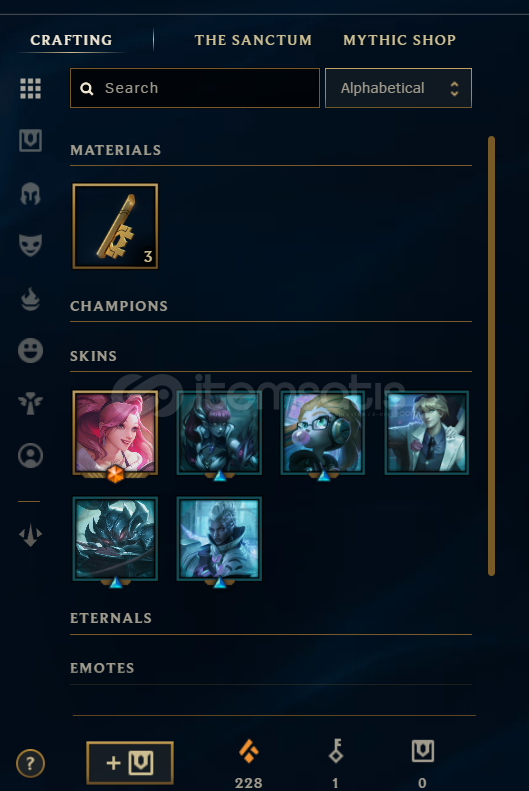Viewport: 529px width, 791px height.
Task: Open the Alphabetical sort dropdown
Action: [398, 88]
